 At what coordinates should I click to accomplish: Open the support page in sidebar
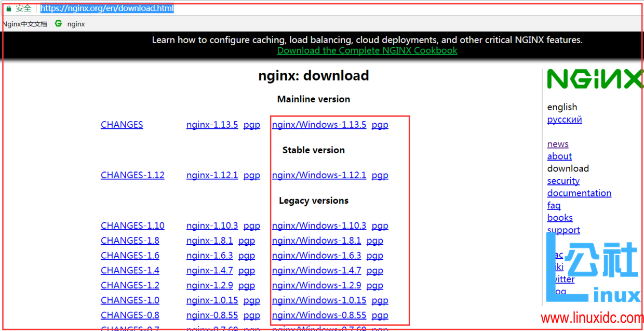pos(563,230)
